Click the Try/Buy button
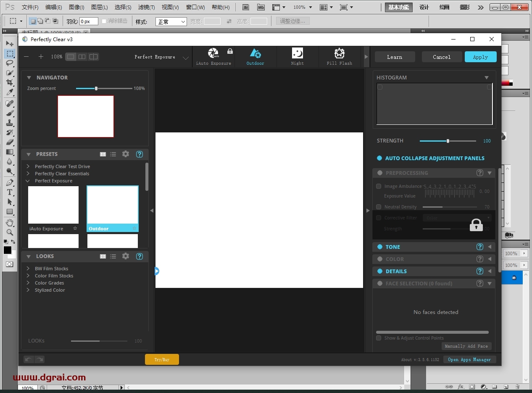Viewport: 532px width, 393px height. tap(162, 359)
